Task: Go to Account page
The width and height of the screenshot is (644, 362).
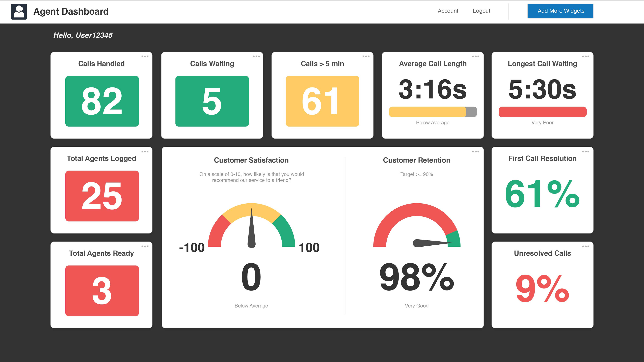Action: click(448, 11)
